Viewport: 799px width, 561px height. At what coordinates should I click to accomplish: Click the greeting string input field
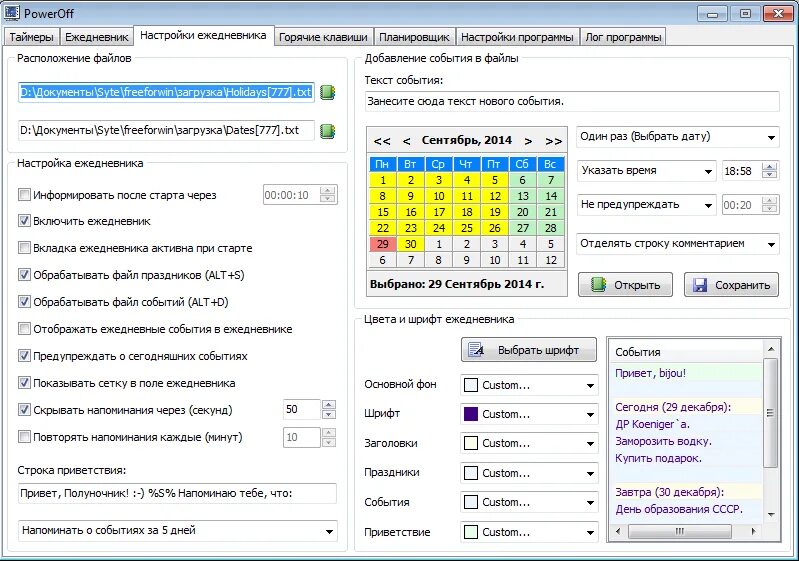[x=177, y=493]
